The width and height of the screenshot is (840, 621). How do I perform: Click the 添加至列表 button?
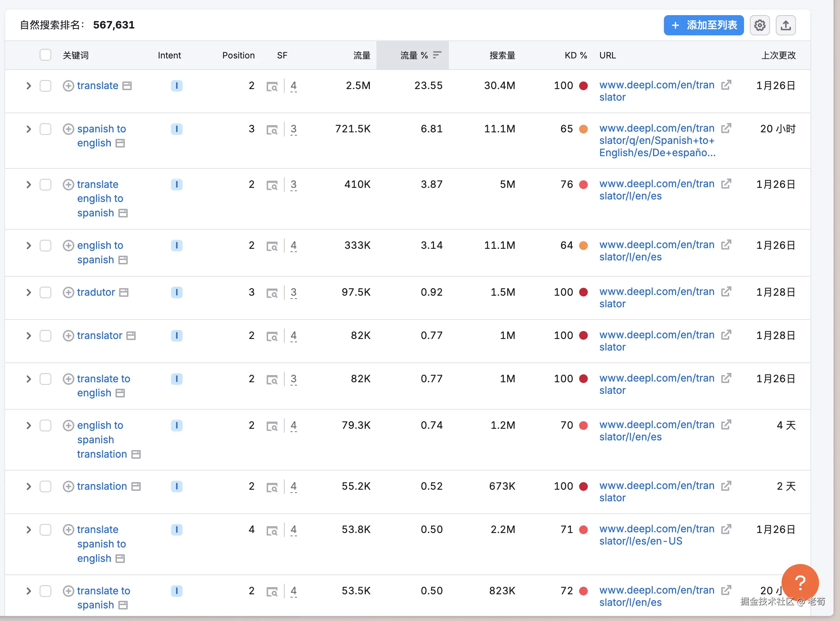pos(704,25)
